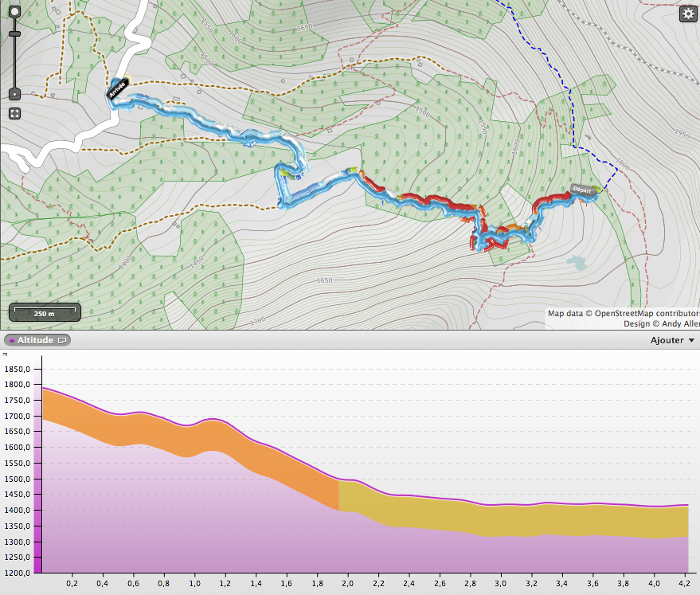Image resolution: width=700 pixels, height=595 pixels.
Task: Click zoom-out button below zoom slider
Action: click(x=14, y=95)
